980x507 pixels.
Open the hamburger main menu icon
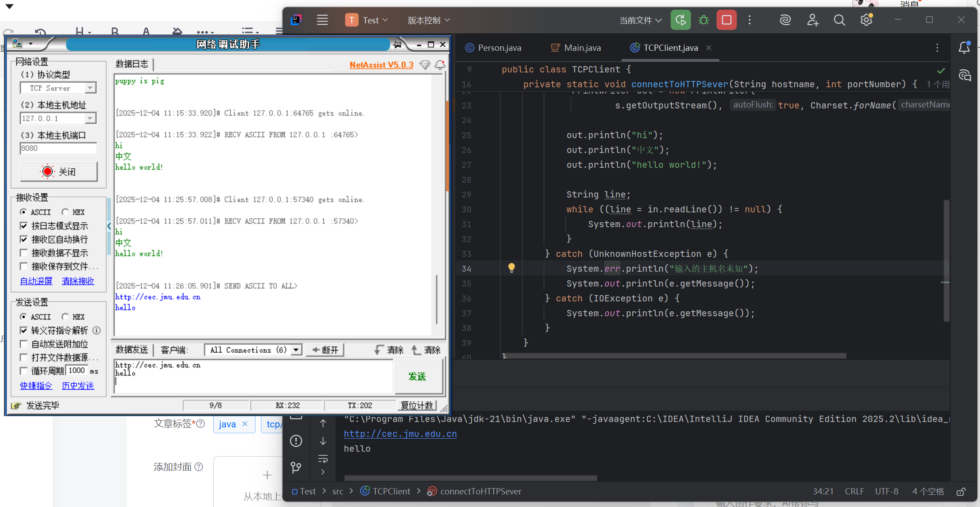pyautogui.click(x=322, y=20)
